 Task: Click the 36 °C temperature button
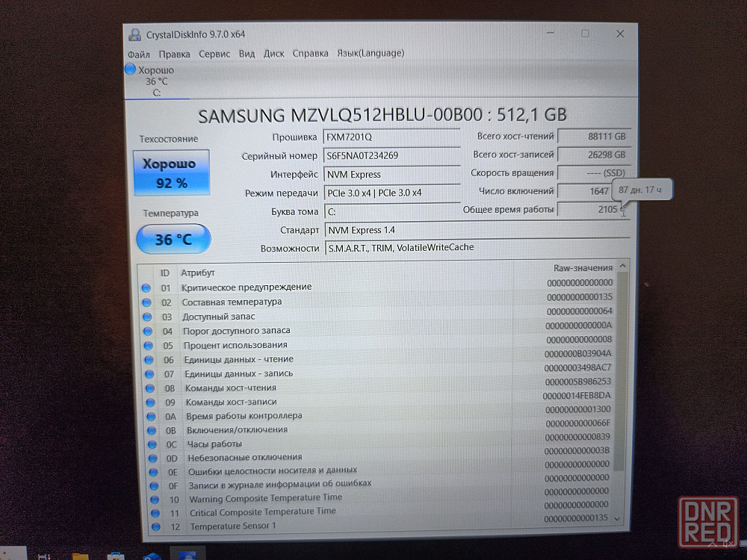pyautogui.click(x=173, y=239)
